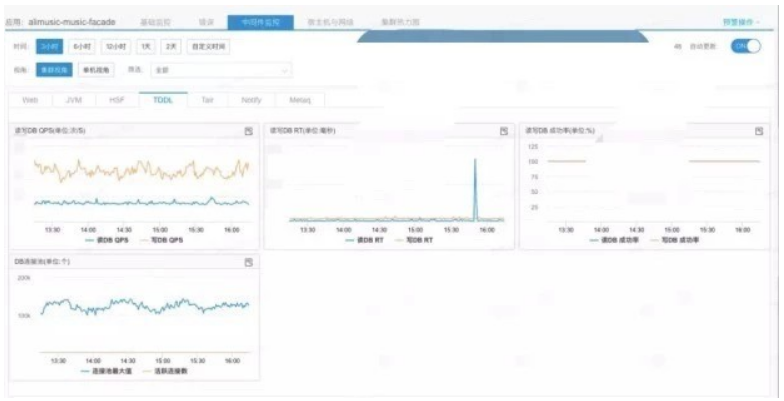Toggle 读DB QPS legend series
Screen dimensions: 784x401
pos(107,240)
